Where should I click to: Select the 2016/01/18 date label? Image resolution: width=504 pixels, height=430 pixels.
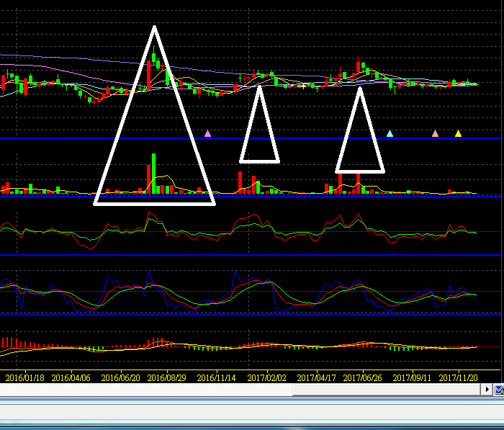pos(24,378)
